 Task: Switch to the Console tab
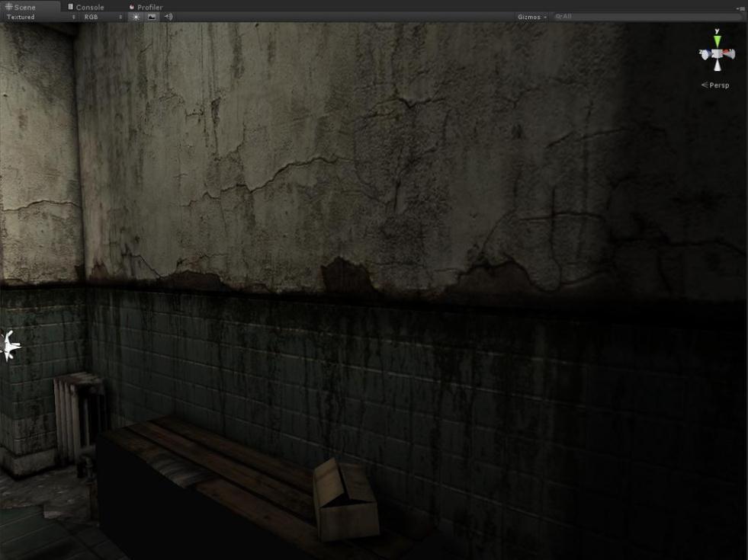pos(86,7)
